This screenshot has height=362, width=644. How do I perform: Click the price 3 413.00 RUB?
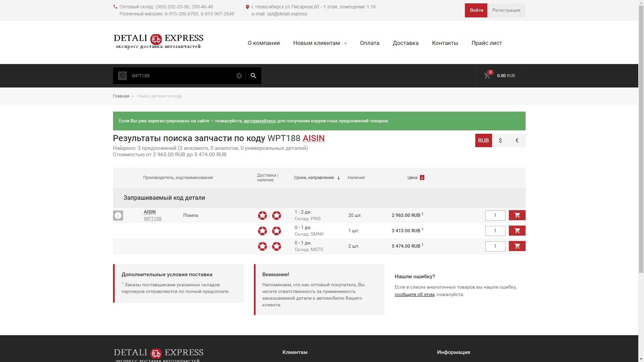click(406, 231)
